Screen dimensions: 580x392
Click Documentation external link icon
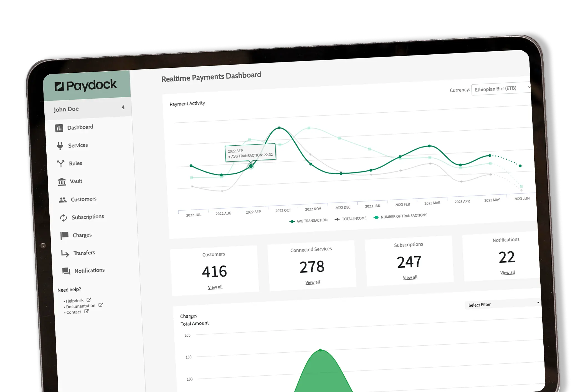[x=101, y=305]
